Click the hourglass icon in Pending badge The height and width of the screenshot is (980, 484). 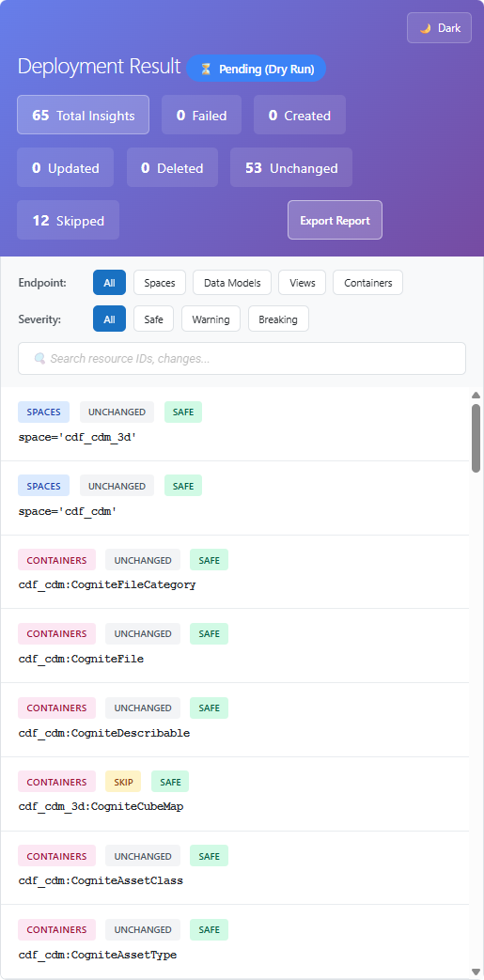pyautogui.click(x=205, y=69)
